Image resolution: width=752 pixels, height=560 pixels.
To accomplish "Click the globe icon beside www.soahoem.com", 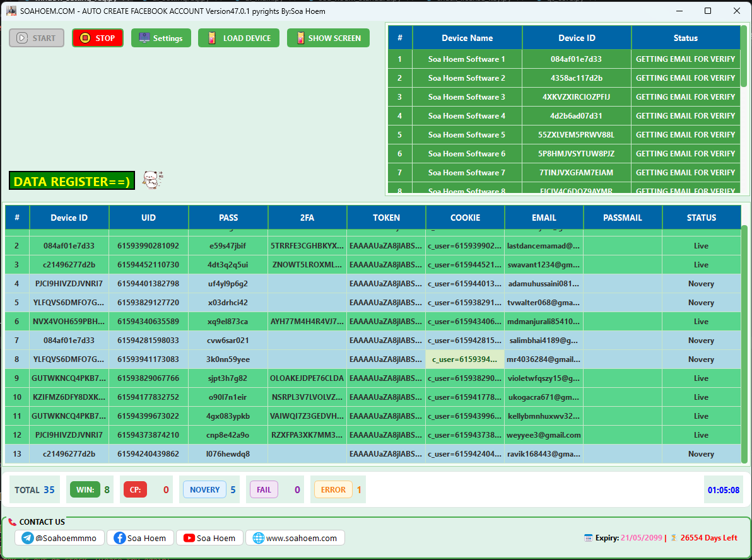I will [x=259, y=538].
